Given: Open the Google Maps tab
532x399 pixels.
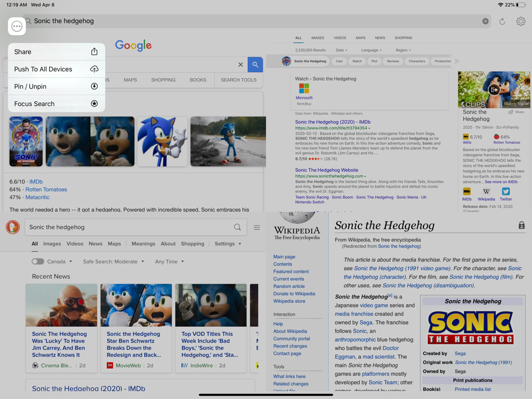Looking at the screenshot, I should tap(130, 80).
